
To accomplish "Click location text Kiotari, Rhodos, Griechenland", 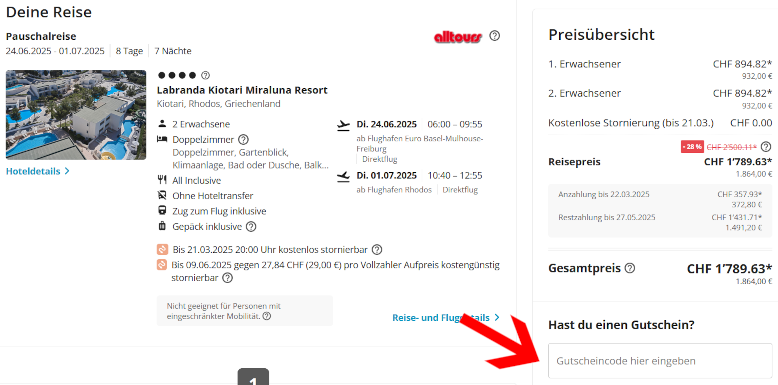I will tap(218, 104).
